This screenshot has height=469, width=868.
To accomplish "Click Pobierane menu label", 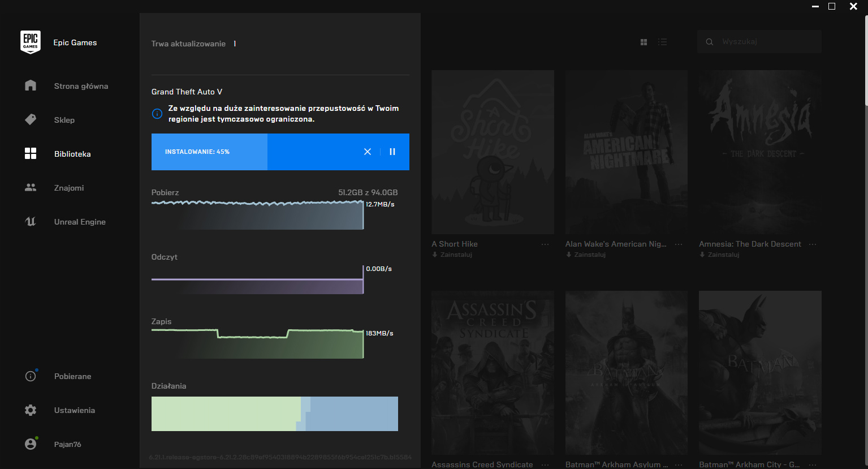I will (72, 376).
